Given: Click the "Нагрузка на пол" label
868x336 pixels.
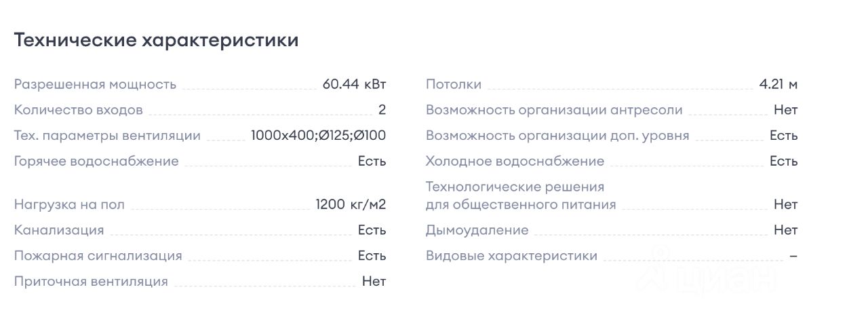Looking at the screenshot, I should pos(69,204).
